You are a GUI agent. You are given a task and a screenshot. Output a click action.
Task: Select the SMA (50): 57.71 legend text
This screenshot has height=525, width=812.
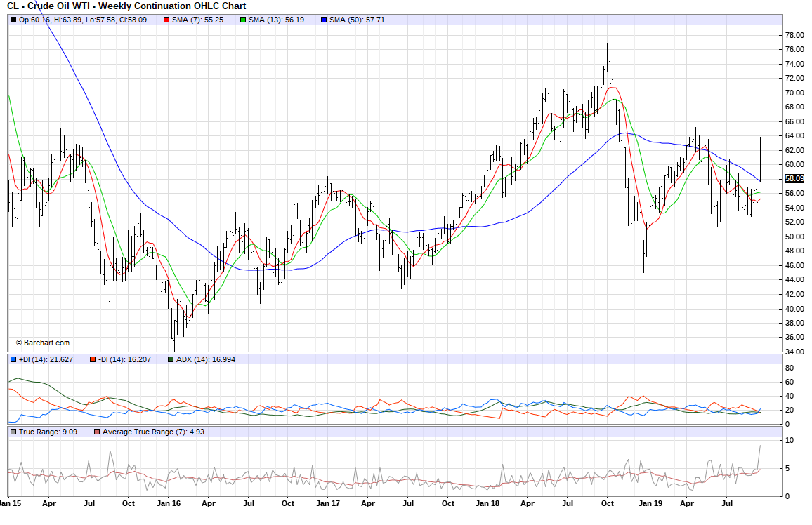click(x=357, y=20)
